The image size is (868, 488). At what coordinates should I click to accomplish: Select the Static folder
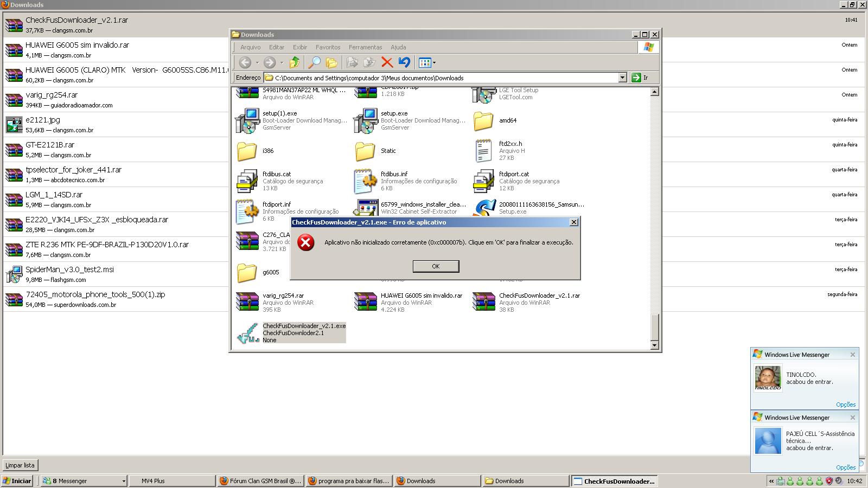pyautogui.click(x=365, y=151)
